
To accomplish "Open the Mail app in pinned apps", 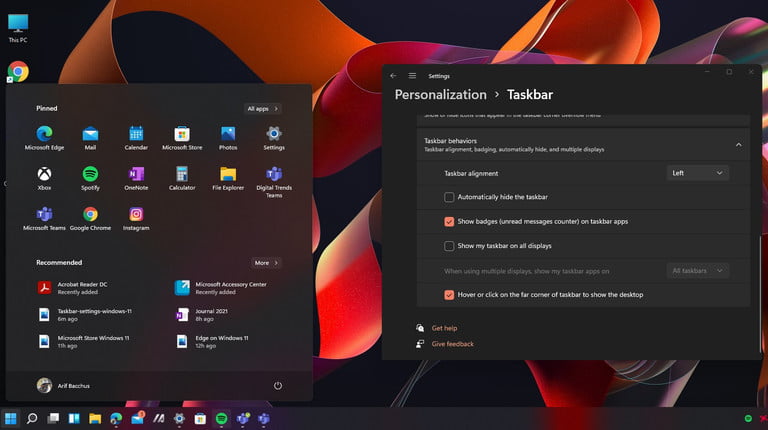I will 90,138.
